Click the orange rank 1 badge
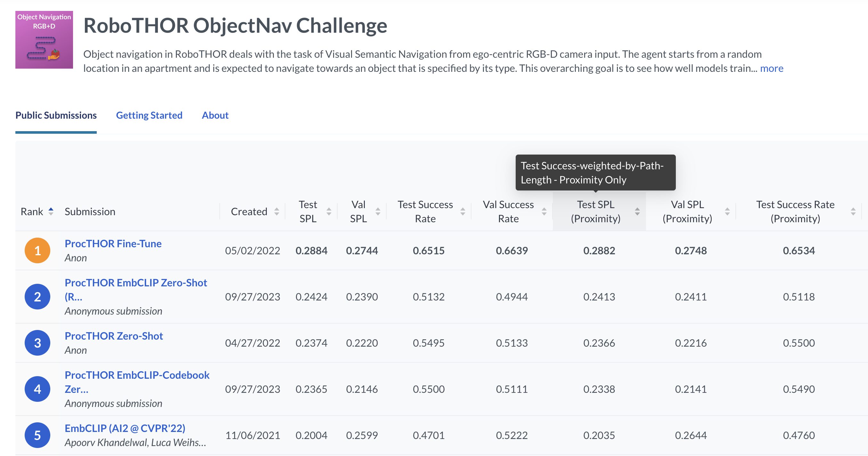The height and width of the screenshot is (456, 868). (37, 250)
